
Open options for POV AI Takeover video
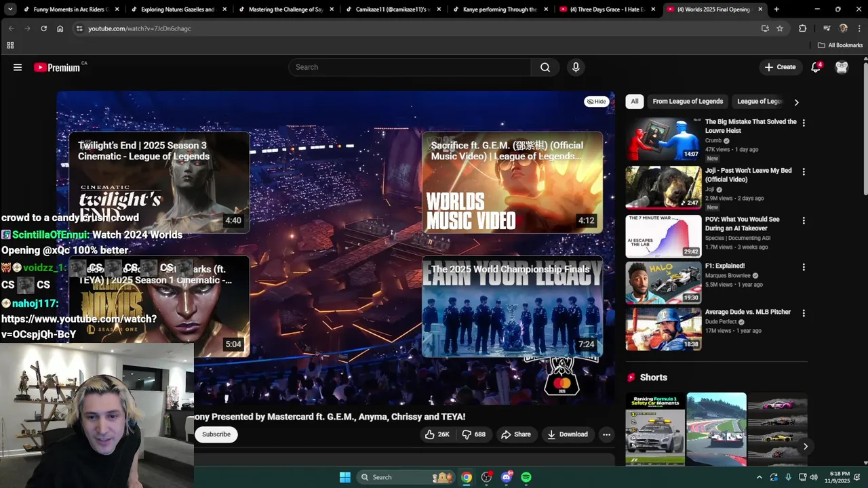(x=804, y=220)
